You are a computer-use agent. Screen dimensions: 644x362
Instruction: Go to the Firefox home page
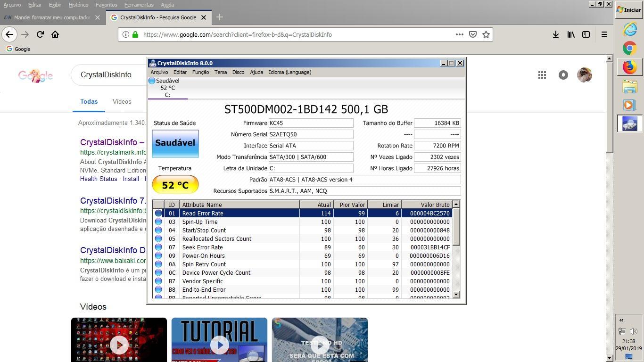[55, 34]
